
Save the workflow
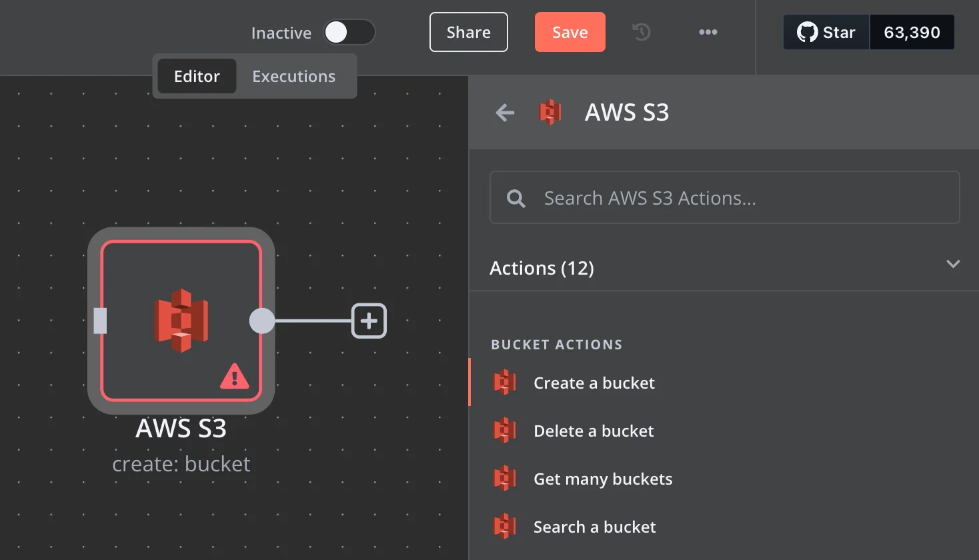click(x=570, y=32)
